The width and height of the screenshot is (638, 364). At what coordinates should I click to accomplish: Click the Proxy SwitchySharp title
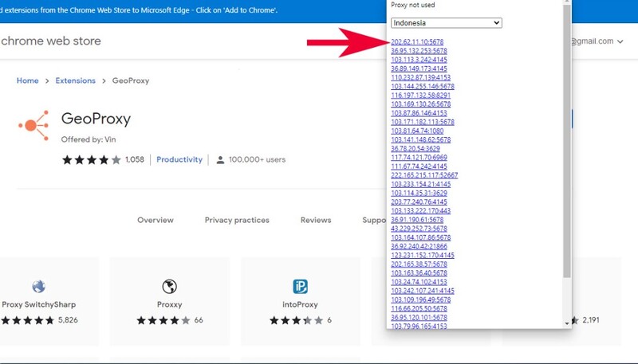38,304
